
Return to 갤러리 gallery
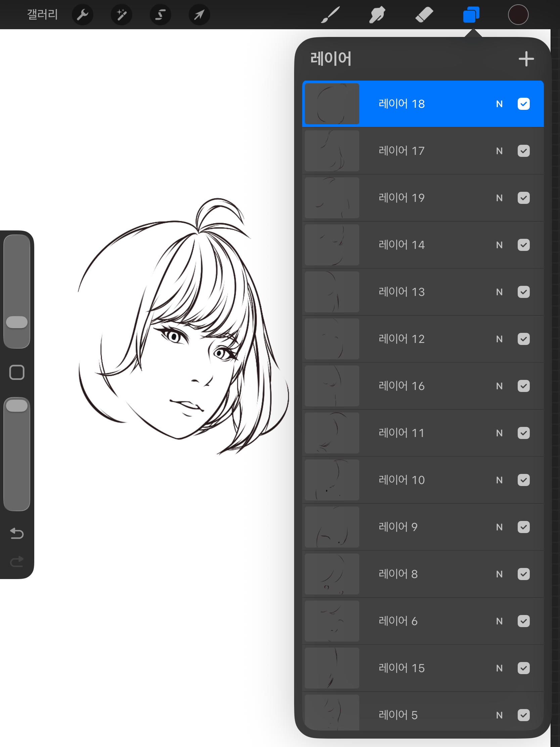coord(42,14)
